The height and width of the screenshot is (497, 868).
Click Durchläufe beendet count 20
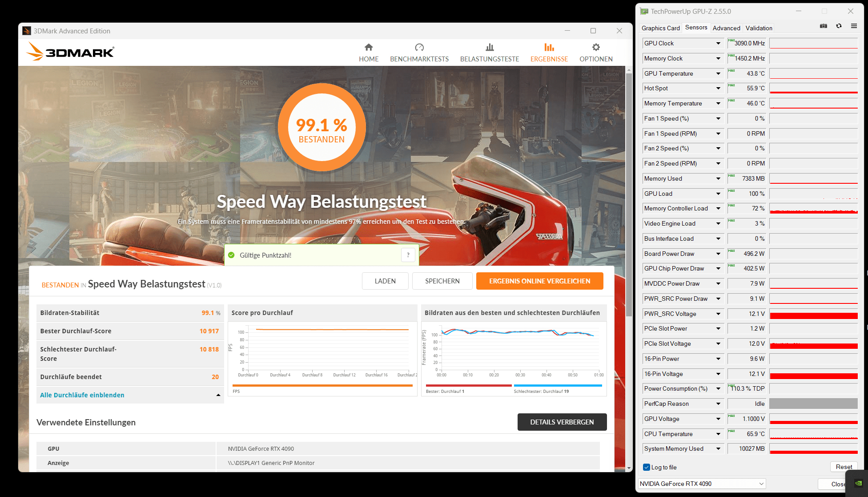(215, 377)
